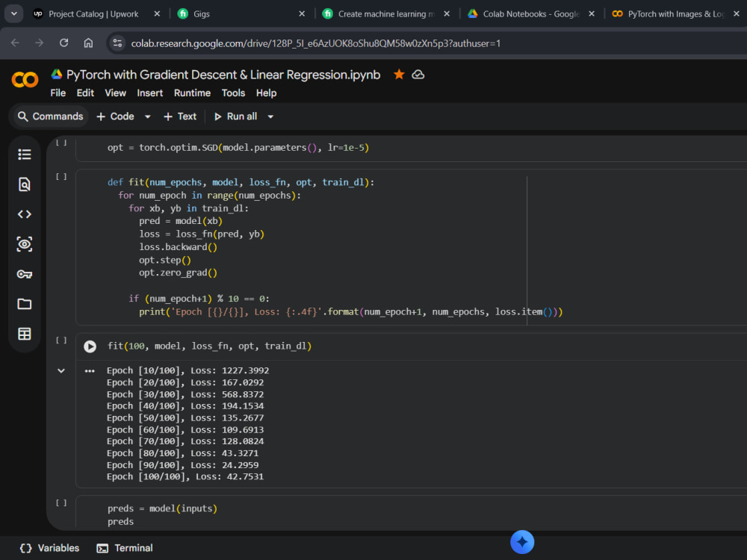Screen dimensions: 747x560
Task: Add a new Code cell
Action: [115, 116]
